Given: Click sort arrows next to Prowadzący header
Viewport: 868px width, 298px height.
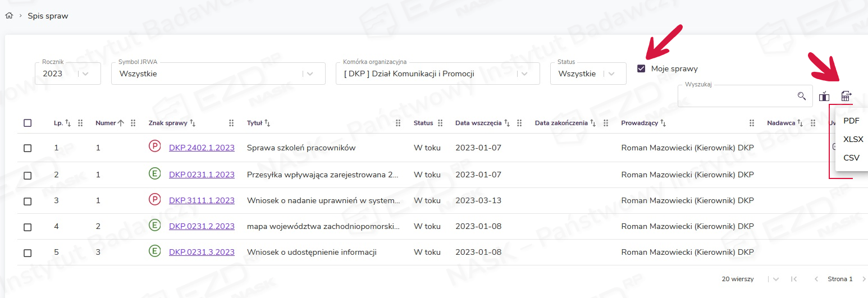Looking at the screenshot, I should pos(665,123).
